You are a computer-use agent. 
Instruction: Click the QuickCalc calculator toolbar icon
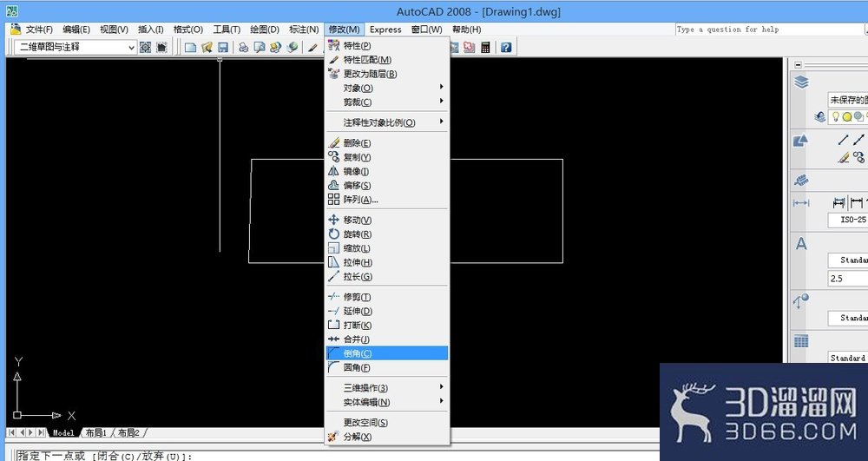[485, 48]
